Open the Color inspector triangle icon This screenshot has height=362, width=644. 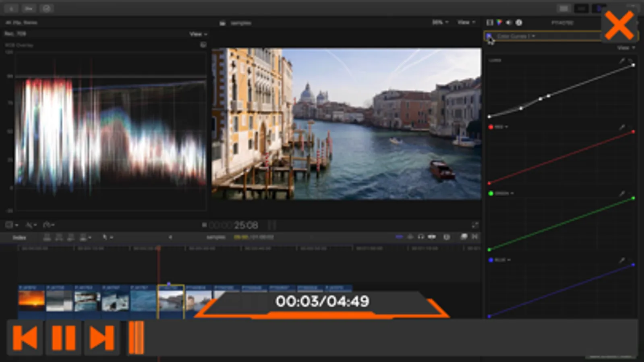tap(499, 23)
